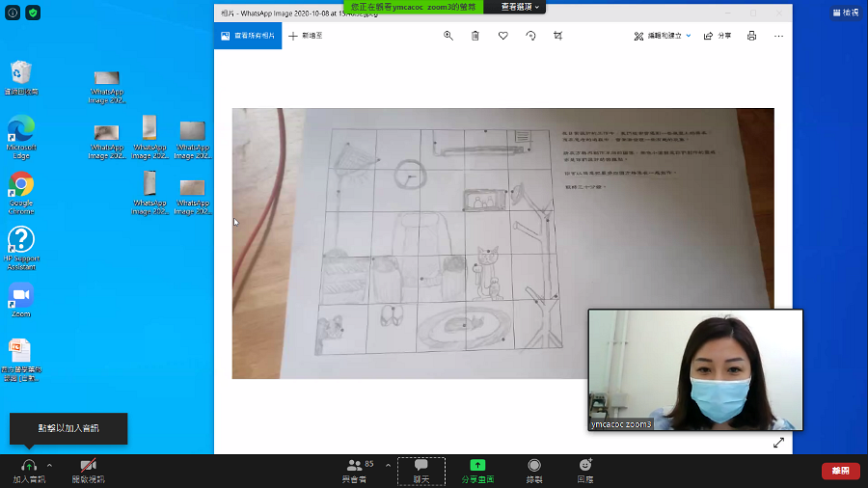The width and height of the screenshot is (868, 488).
Task: Delete the photo using the trash icon
Action: pyautogui.click(x=475, y=36)
